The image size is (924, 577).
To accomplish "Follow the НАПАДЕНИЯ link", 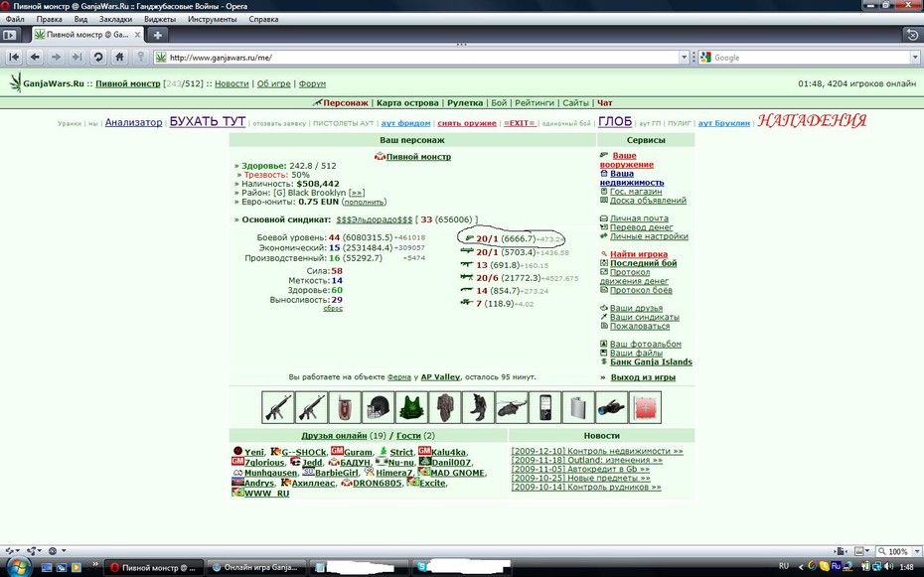I will (x=812, y=121).
